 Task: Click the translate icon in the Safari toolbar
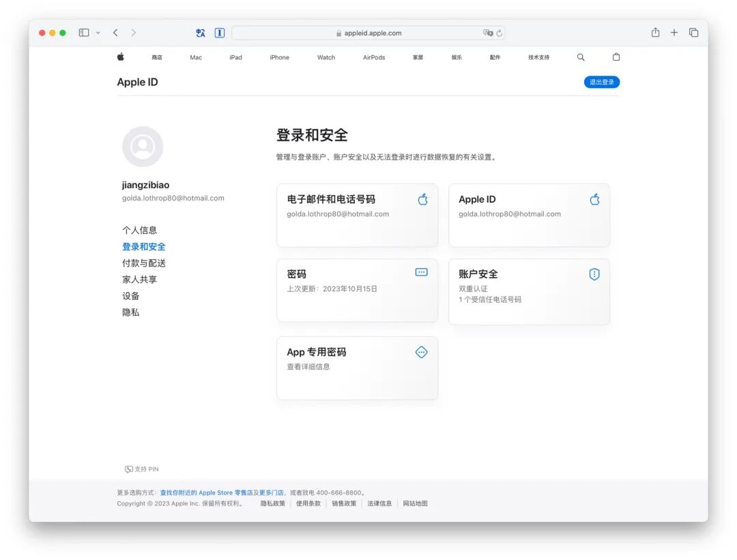pos(200,32)
